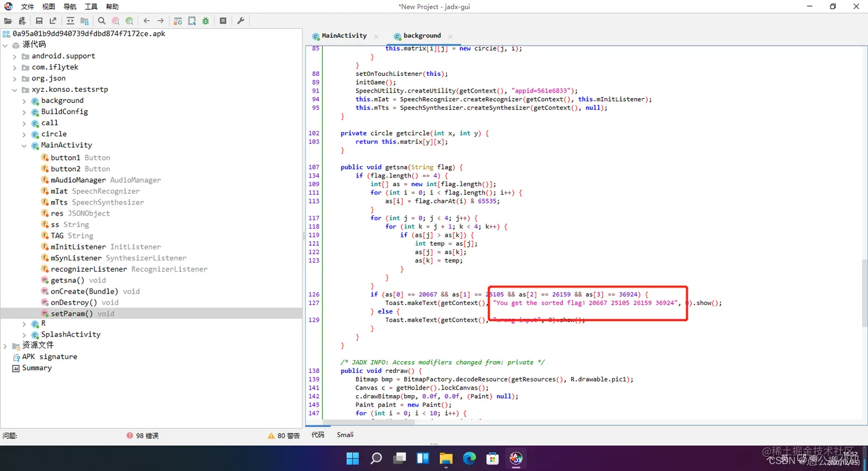Open the 导航 menu
868x471 pixels.
[x=70, y=7]
